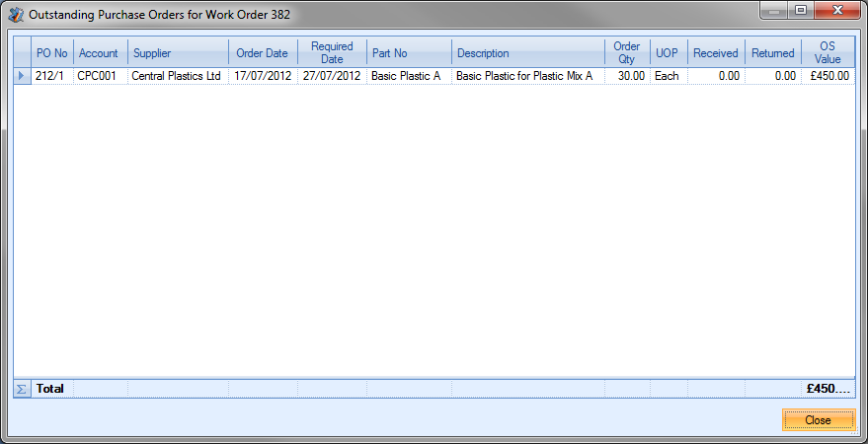Maximize the Outstanding Purchase Orders window
This screenshot has width=868, height=444.
click(800, 11)
